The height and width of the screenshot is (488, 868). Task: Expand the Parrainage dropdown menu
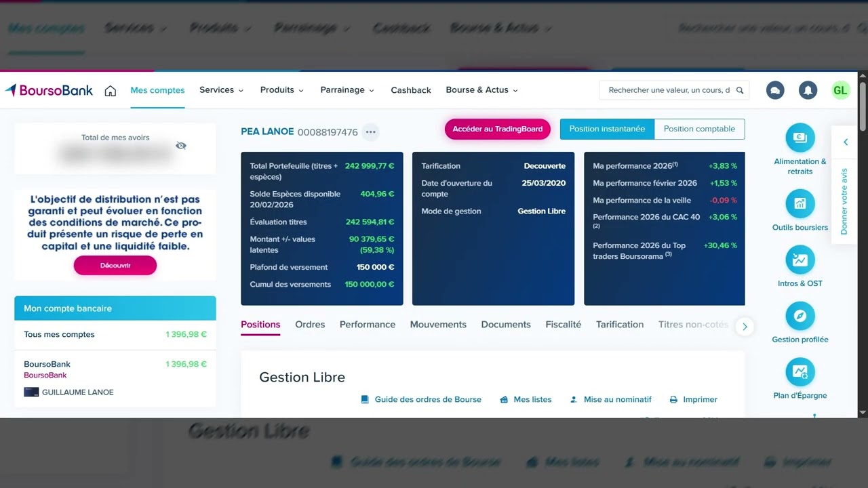tap(347, 90)
